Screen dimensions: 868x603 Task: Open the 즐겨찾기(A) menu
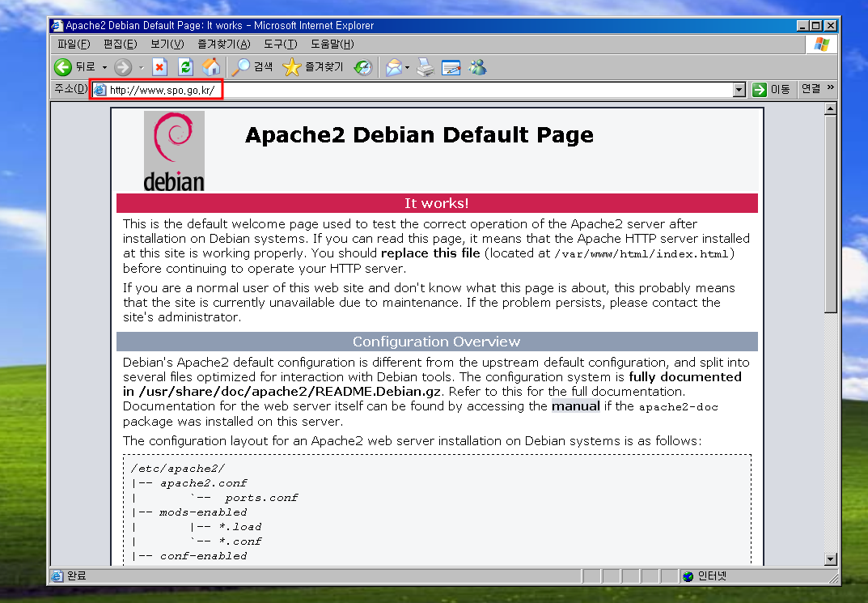click(224, 45)
